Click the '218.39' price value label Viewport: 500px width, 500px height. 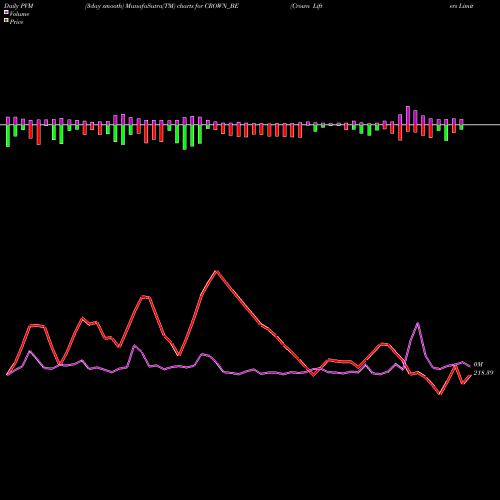tap(483, 373)
